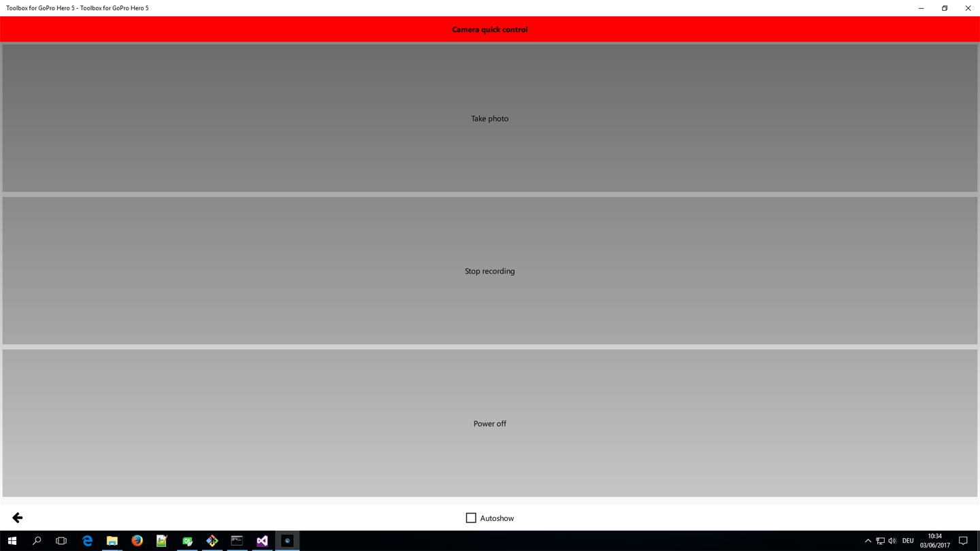
Task: Open the notepad editor taskbar icon
Action: tap(162, 541)
